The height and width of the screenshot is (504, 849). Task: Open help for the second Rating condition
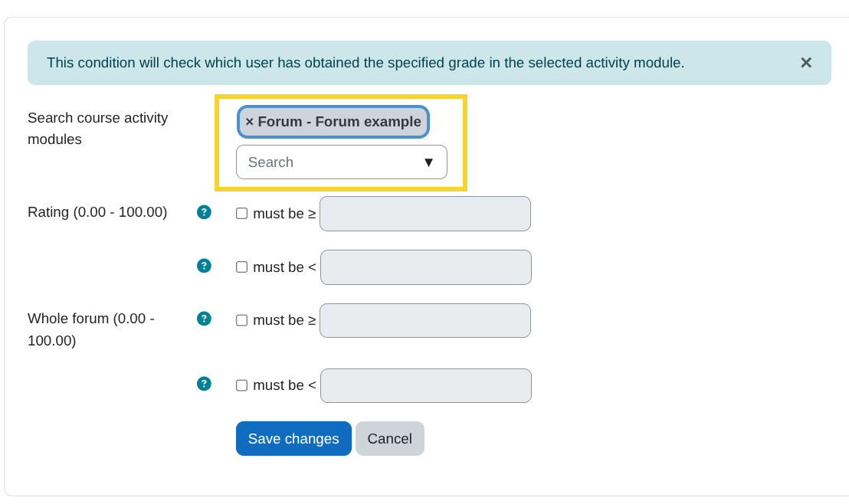click(203, 266)
